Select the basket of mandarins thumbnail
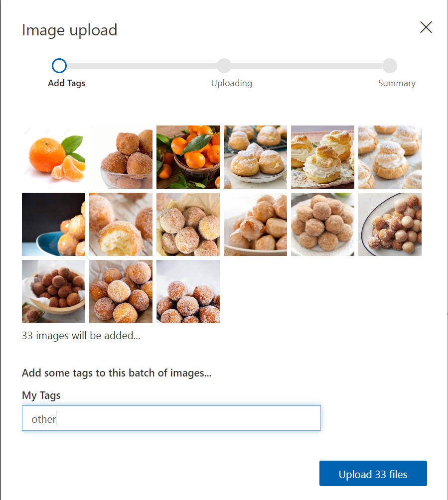The width and height of the screenshot is (448, 500). [x=188, y=157]
